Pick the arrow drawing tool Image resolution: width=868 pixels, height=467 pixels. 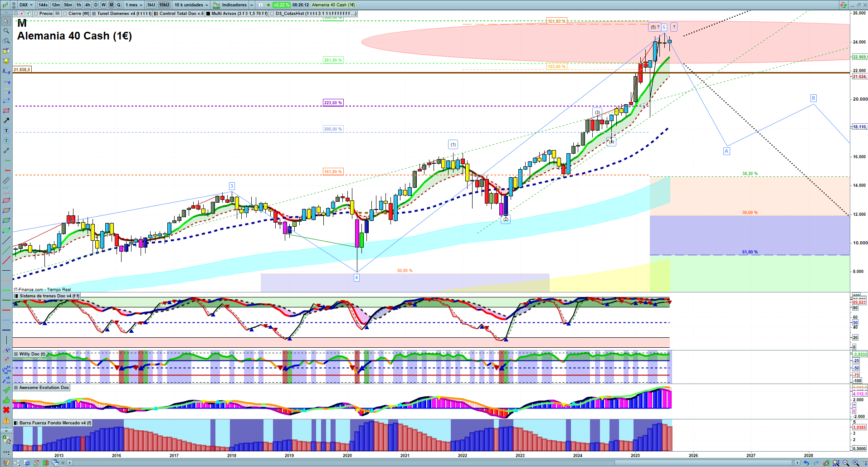(x=6, y=121)
